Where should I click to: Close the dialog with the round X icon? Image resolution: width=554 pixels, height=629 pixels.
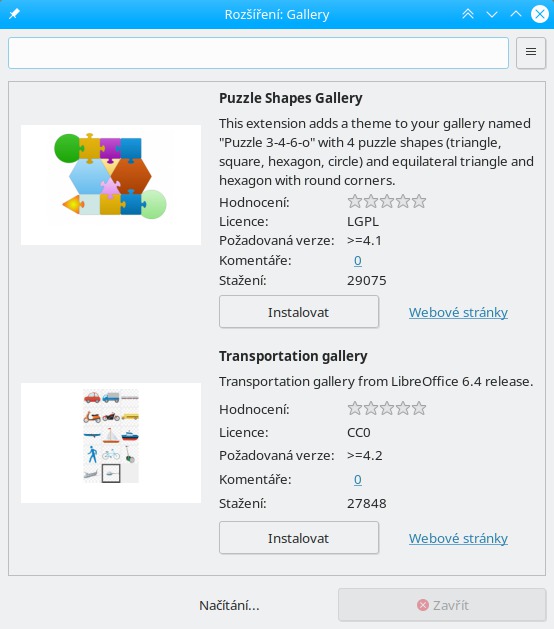[x=540, y=14]
